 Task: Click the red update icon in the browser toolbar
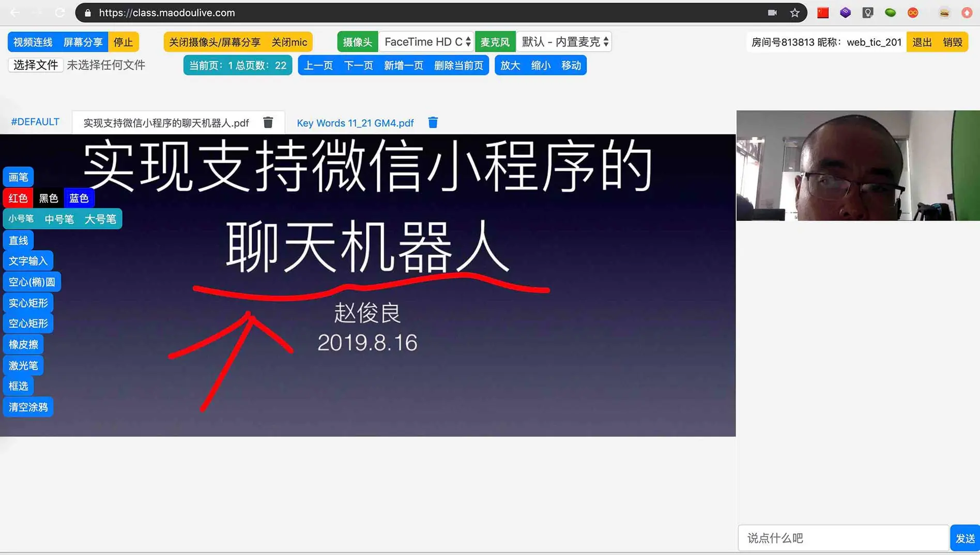point(967,13)
